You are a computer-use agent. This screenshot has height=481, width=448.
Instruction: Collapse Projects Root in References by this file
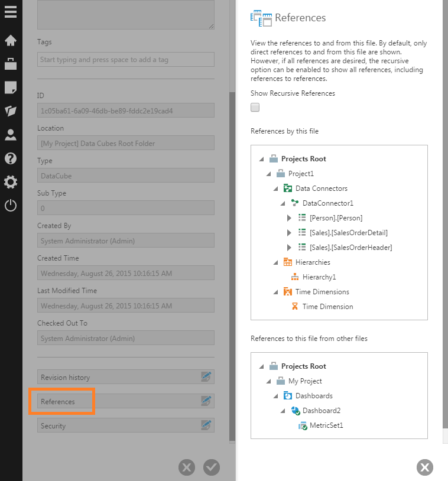[261, 159]
